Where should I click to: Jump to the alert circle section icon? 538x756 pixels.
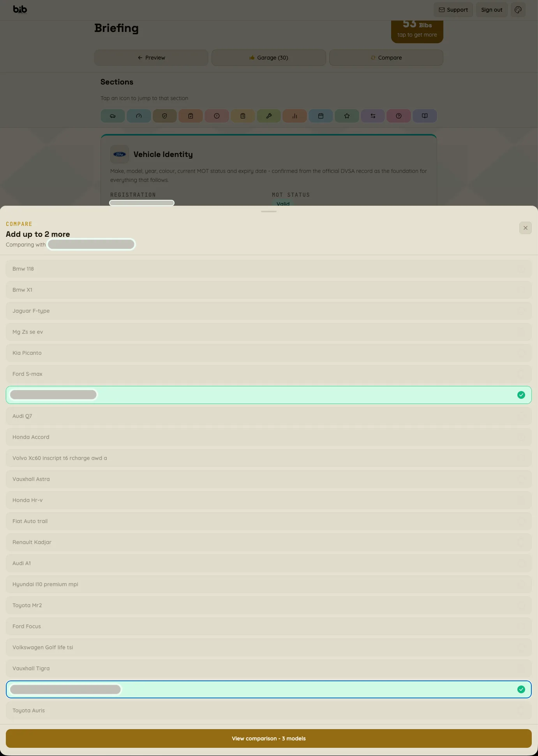(217, 116)
